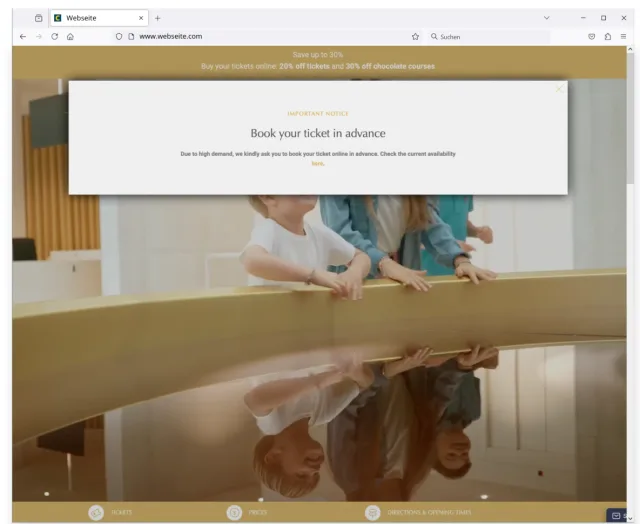Image resolution: width=640 pixels, height=524 pixels.
Task: Open the Prices footer link
Action: [x=258, y=513]
